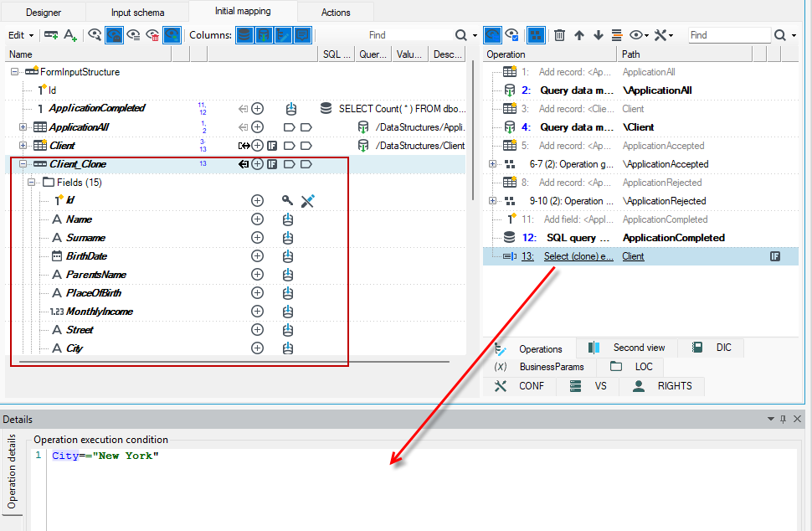Open the BusinessParams tab
812x531 pixels.
pos(540,367)
